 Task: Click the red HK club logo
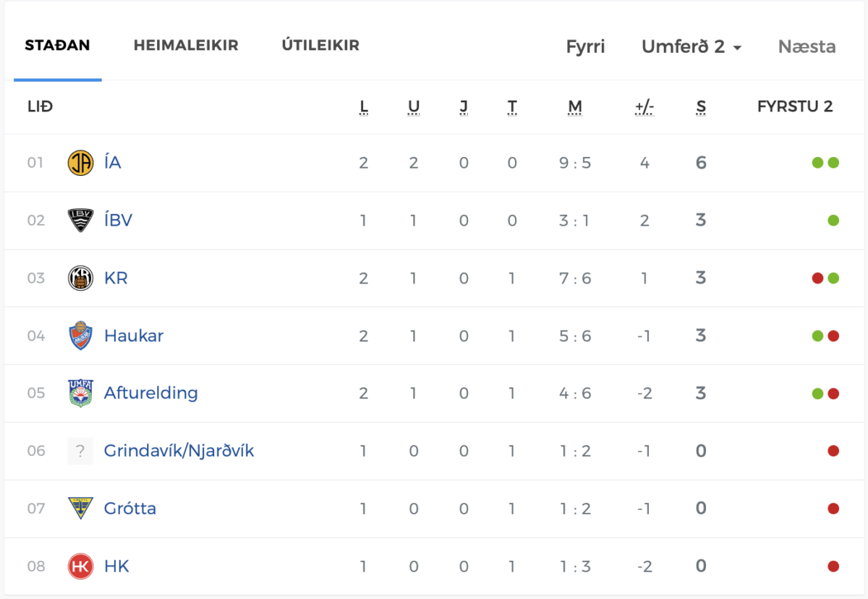click(x=80, y=566)
